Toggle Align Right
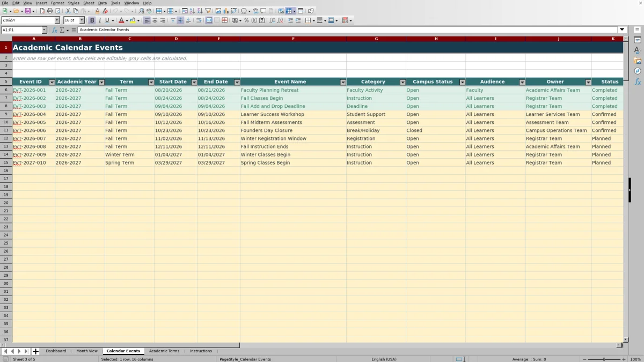Screen dimensions: 644x362 click(163, 20)
